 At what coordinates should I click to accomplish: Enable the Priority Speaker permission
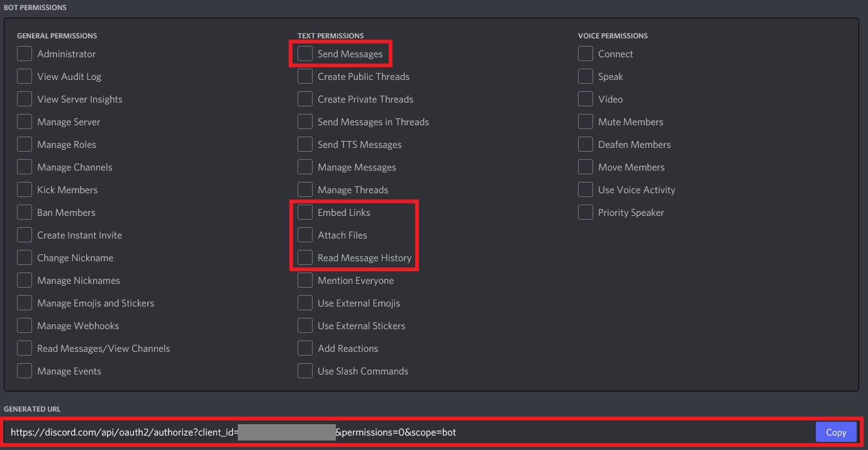point(586,213)
